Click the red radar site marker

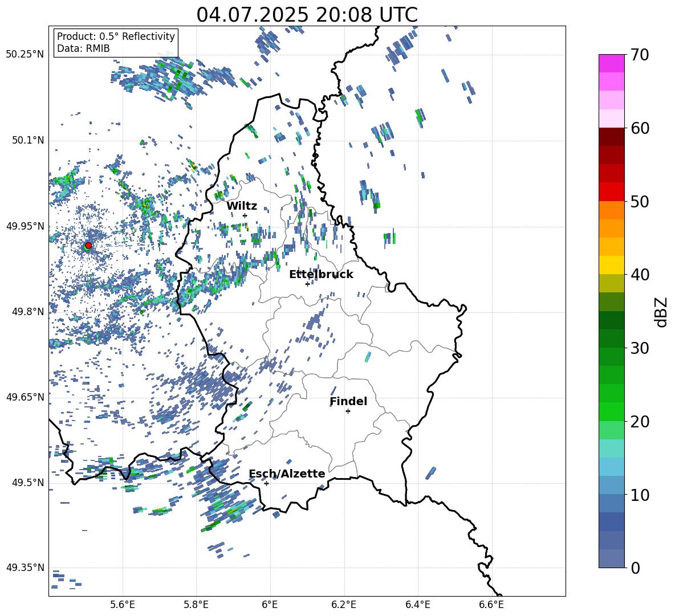(88, 245)
